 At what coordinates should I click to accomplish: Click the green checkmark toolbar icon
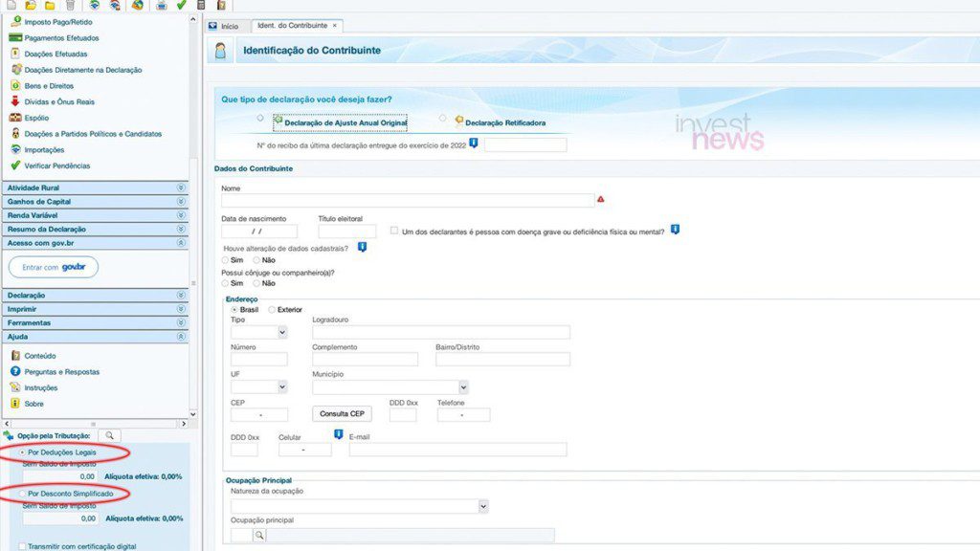point(181,5)
